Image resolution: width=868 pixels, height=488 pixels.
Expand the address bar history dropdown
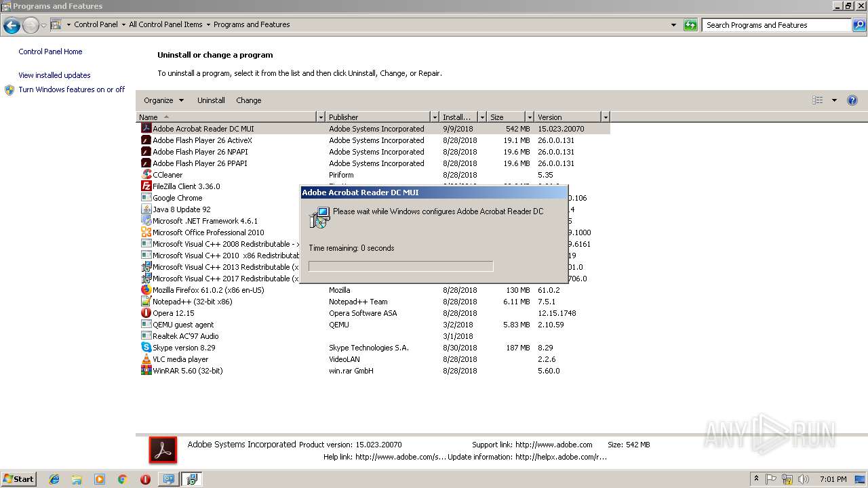point(673,25)
